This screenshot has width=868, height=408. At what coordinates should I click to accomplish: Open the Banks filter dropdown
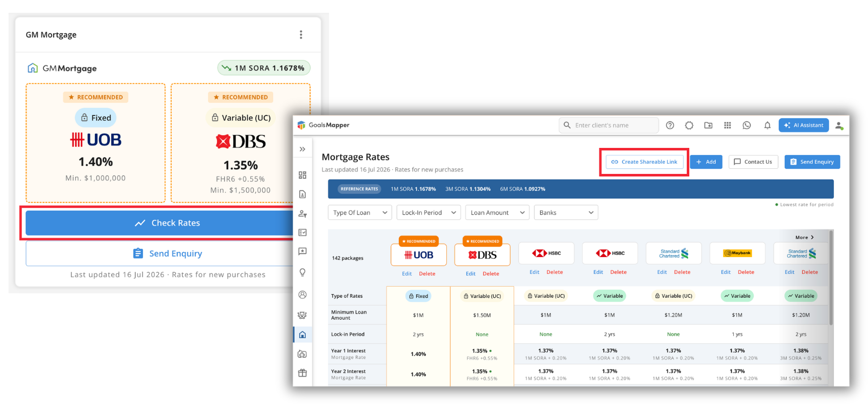click(x=566, y=213)
